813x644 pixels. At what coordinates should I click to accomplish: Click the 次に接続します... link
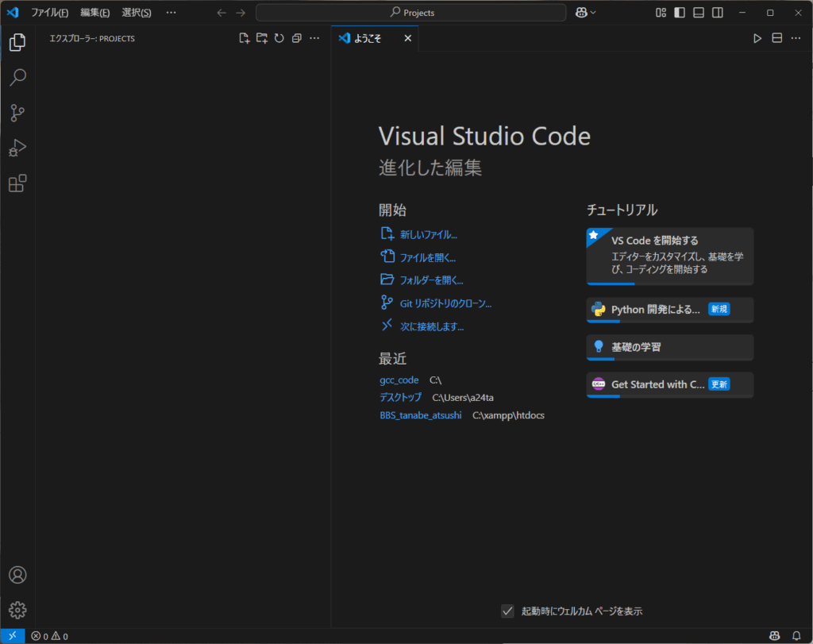432,326
